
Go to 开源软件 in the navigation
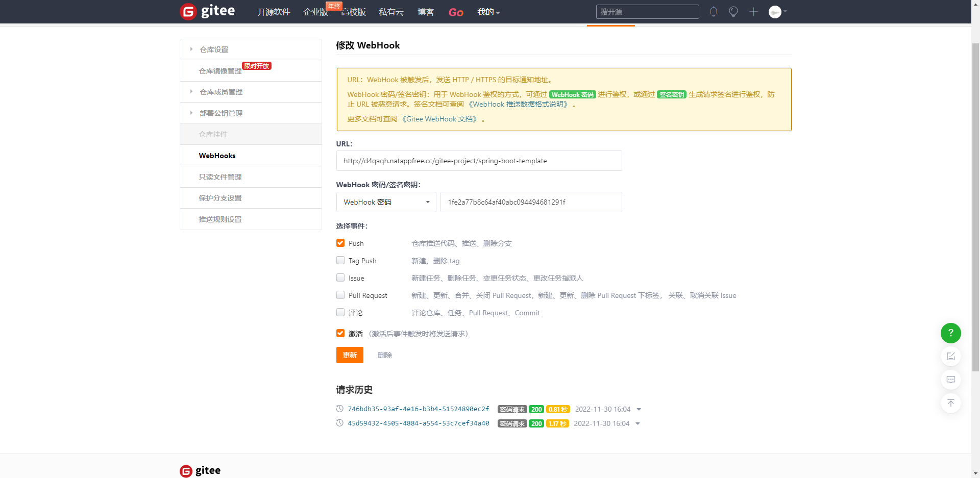[x=274, y=12]
